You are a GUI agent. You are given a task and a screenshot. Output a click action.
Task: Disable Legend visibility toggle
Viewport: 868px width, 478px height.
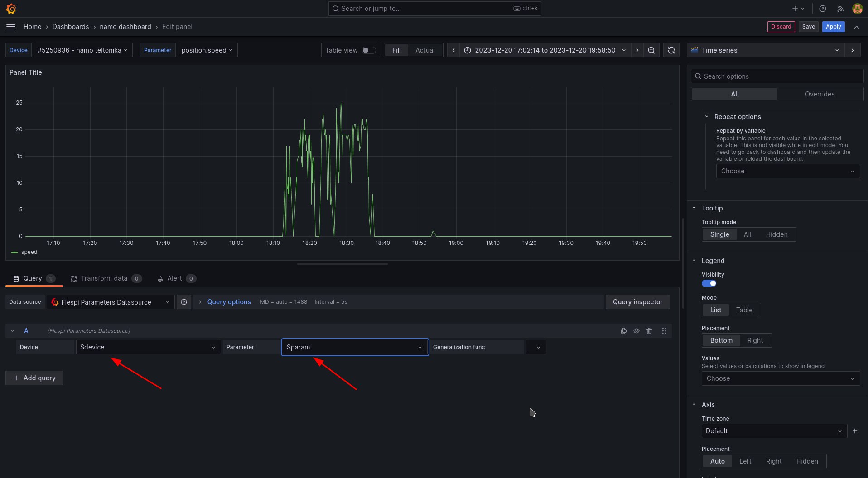click(709, 283)
